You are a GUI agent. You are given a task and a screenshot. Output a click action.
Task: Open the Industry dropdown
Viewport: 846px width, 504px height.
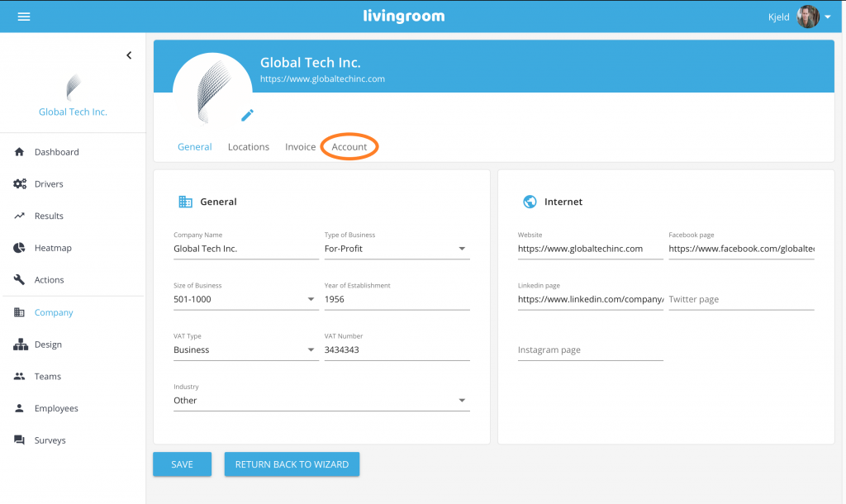(321, 401)
